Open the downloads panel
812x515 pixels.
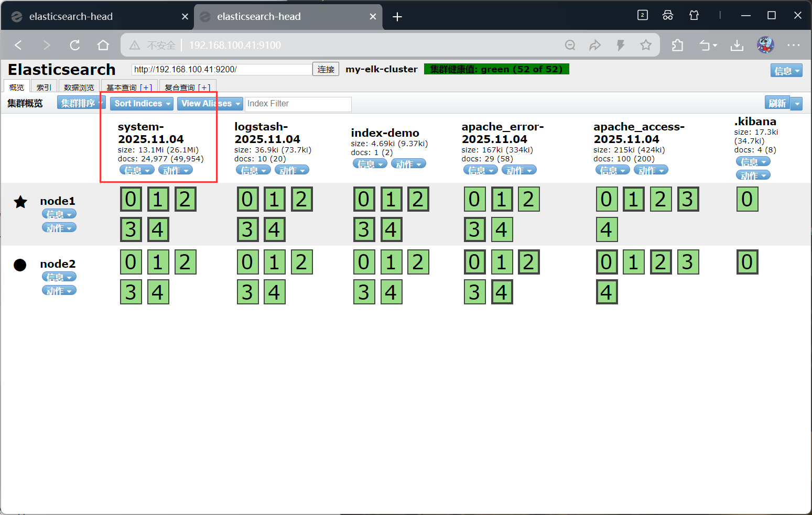[737, 45]
